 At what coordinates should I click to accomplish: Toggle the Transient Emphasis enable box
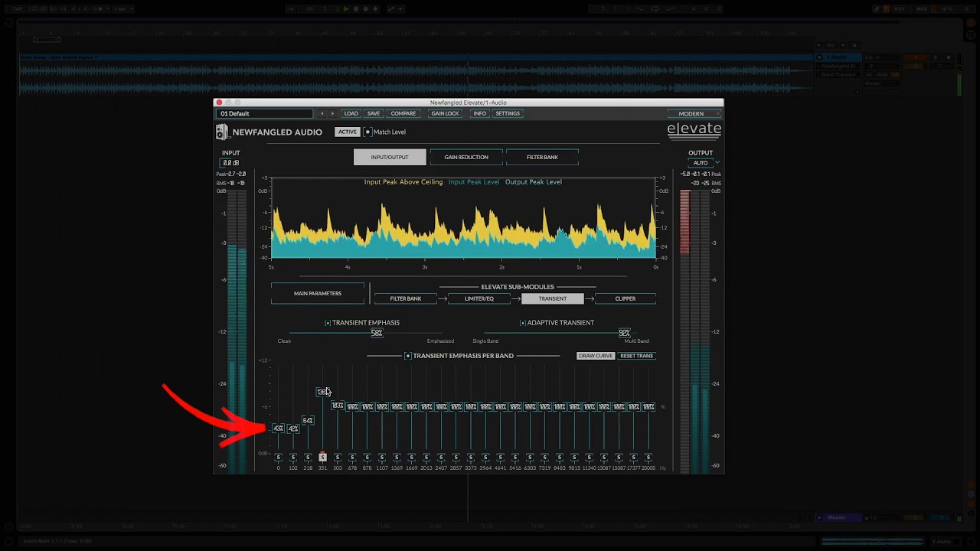328,323
